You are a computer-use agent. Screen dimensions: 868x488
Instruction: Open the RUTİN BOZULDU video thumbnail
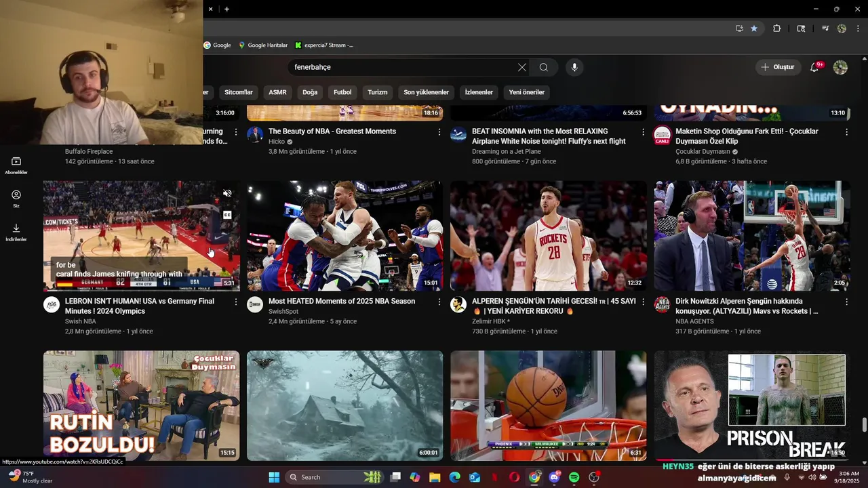coord(142,405)
